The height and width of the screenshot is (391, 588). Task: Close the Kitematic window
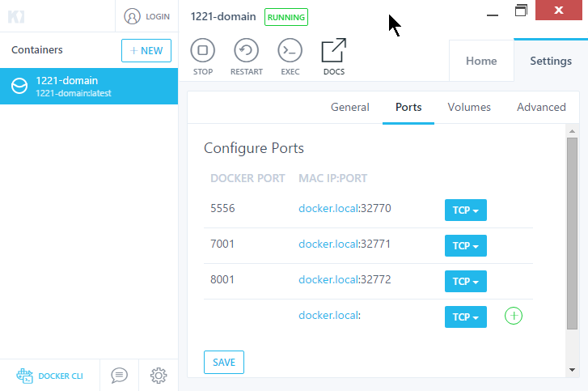[x=559, y=11]
